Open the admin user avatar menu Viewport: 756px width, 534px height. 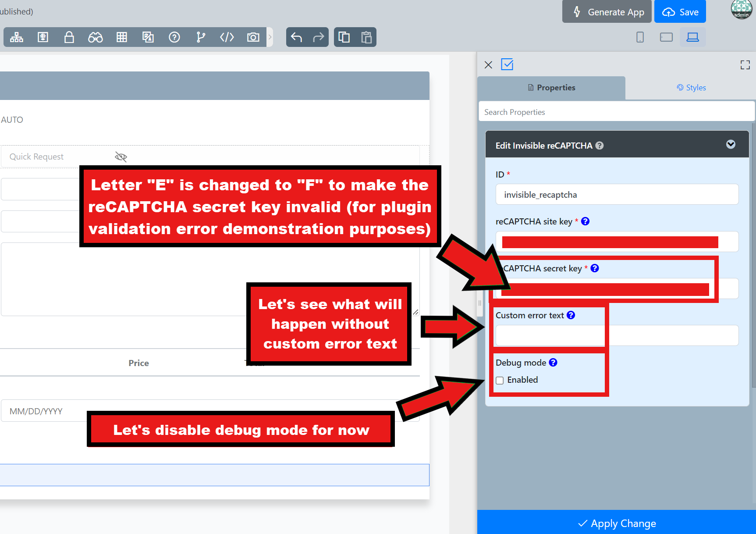[x=742, y=9]
